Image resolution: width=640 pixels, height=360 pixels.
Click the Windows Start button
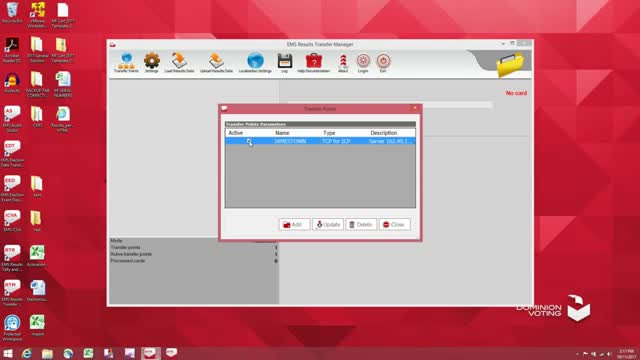pos(8,353)
